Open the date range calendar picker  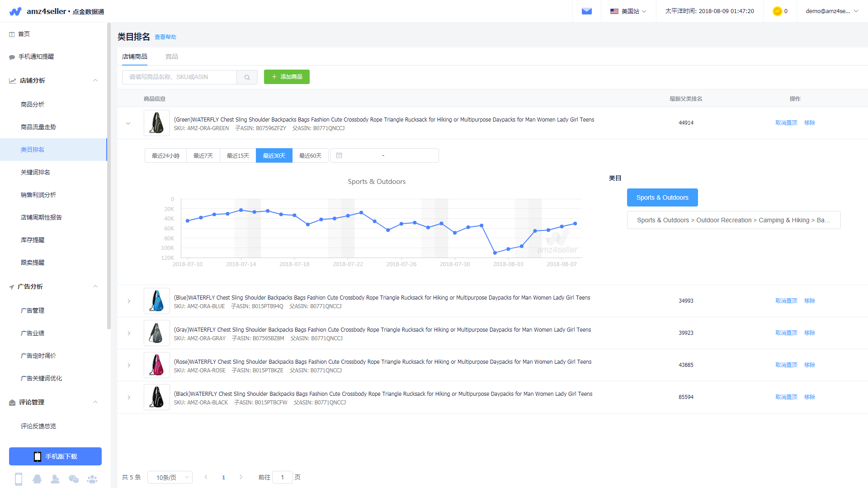click(x=384, y=155)
